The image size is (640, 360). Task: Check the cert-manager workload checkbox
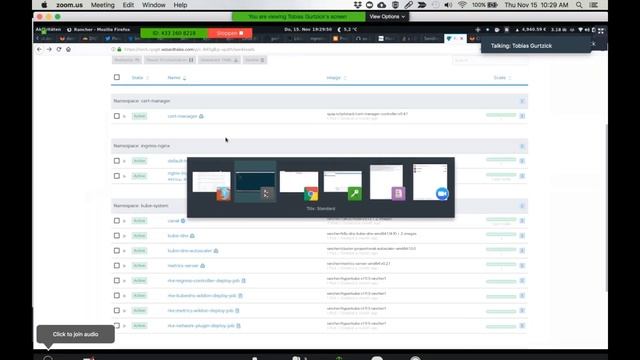(x=117, y=116)
